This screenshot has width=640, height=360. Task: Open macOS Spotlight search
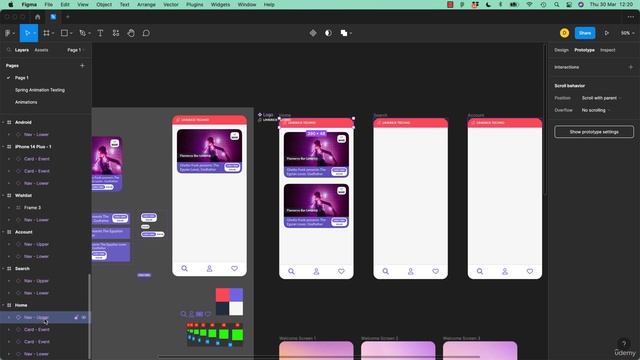click(556, 4)
